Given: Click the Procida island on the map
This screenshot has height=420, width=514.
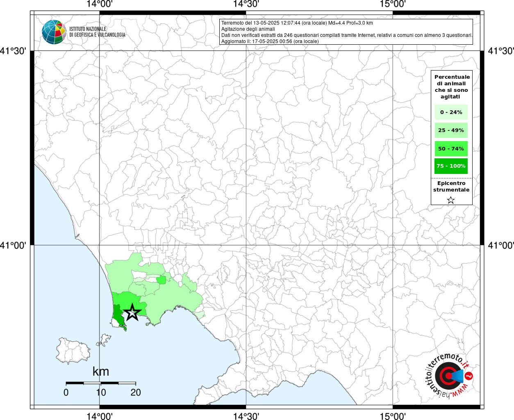Looking at the screenshot, I should 105,340.
